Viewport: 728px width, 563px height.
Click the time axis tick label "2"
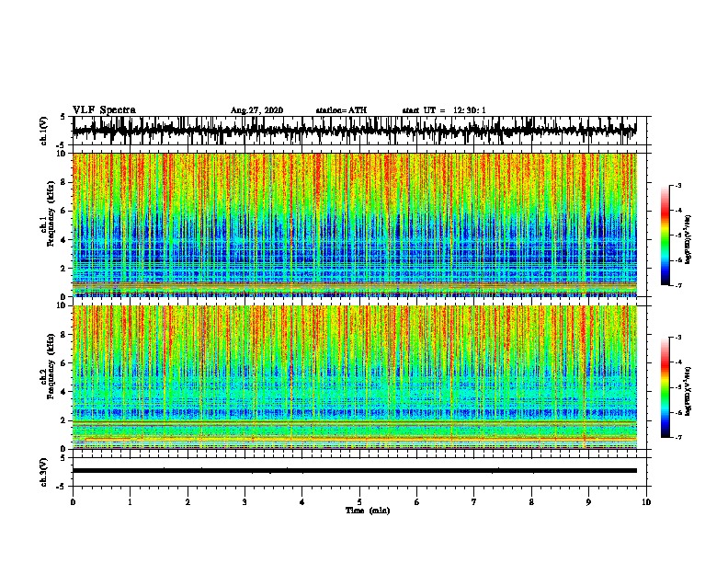(x=188, y=502)
